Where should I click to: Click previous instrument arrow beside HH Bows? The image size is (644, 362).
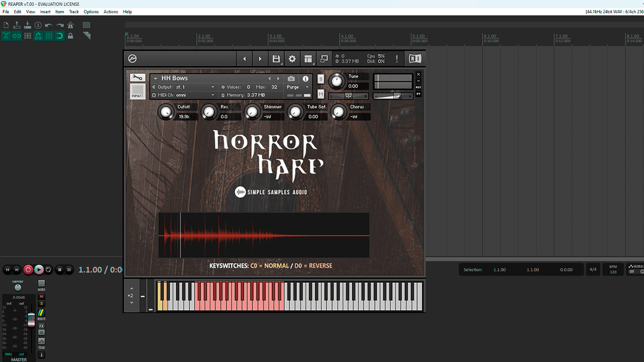coord(270,79)
